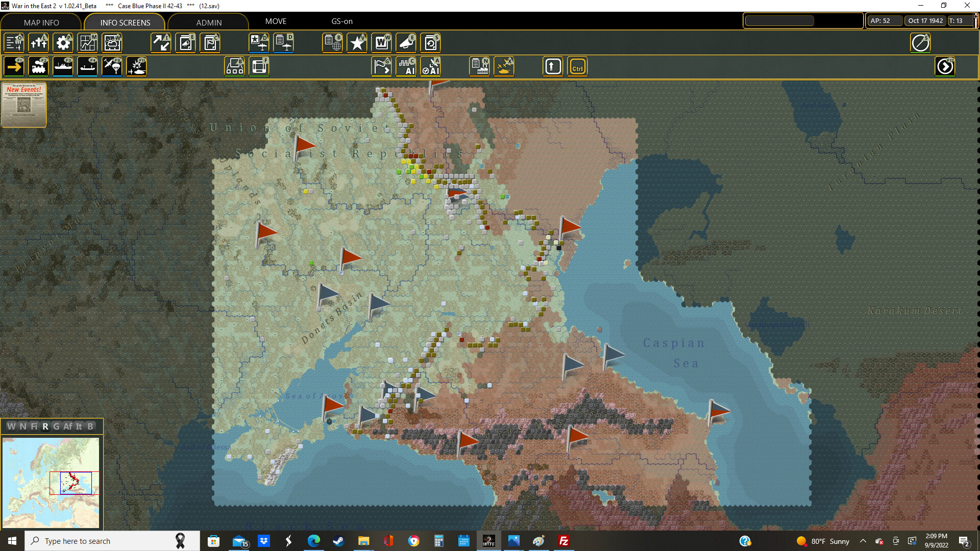Switch to the ADMIN tab
980x551 pixels.
click(209, 22)
